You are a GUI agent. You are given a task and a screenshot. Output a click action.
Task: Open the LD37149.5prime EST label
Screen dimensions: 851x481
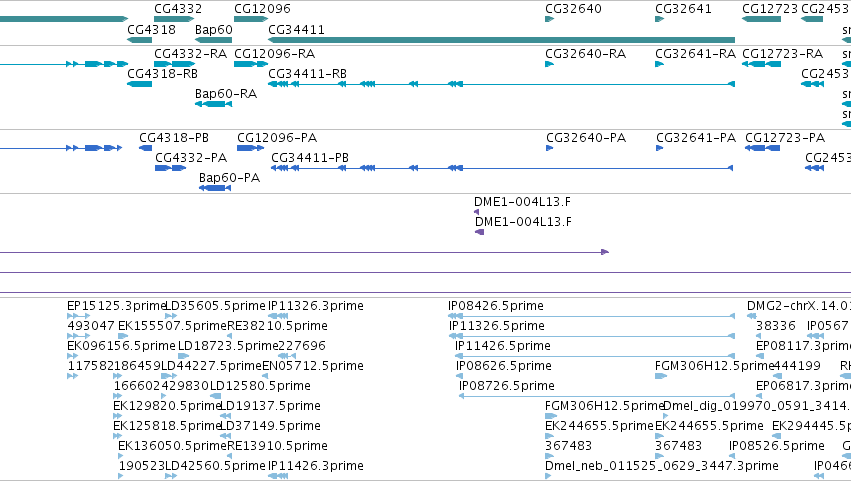[270, 427]
